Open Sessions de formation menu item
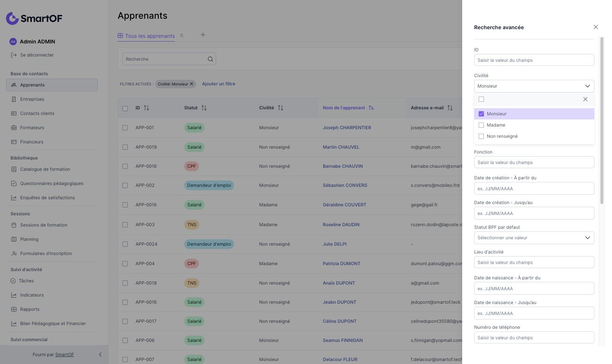 43,225
